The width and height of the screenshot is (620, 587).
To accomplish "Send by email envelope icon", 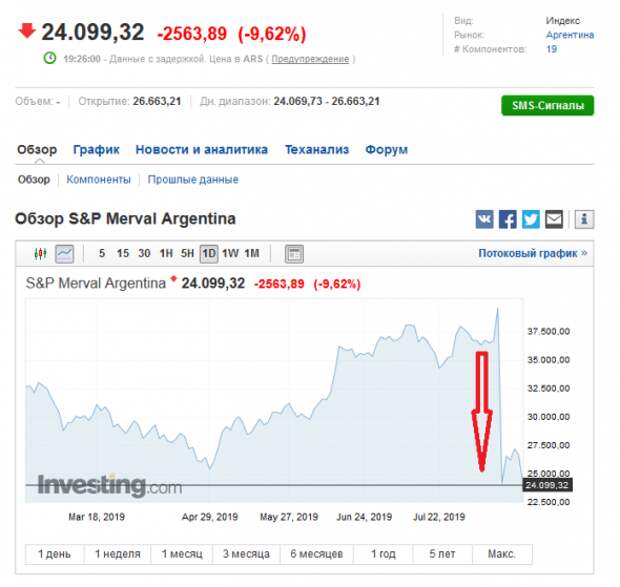I will coord(553,219).
